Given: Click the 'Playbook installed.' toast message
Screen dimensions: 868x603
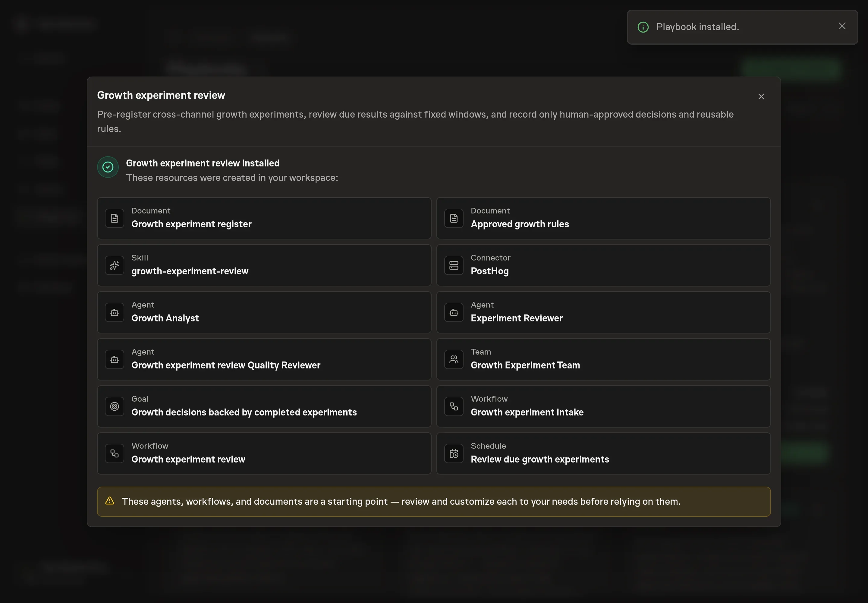Looking at the screenshot, I should 697,27.
